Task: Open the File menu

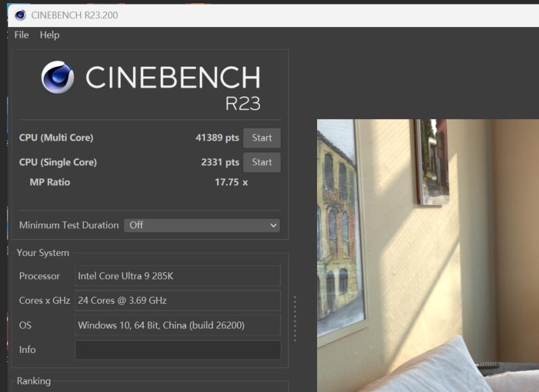Action: (x=21, y=35)
